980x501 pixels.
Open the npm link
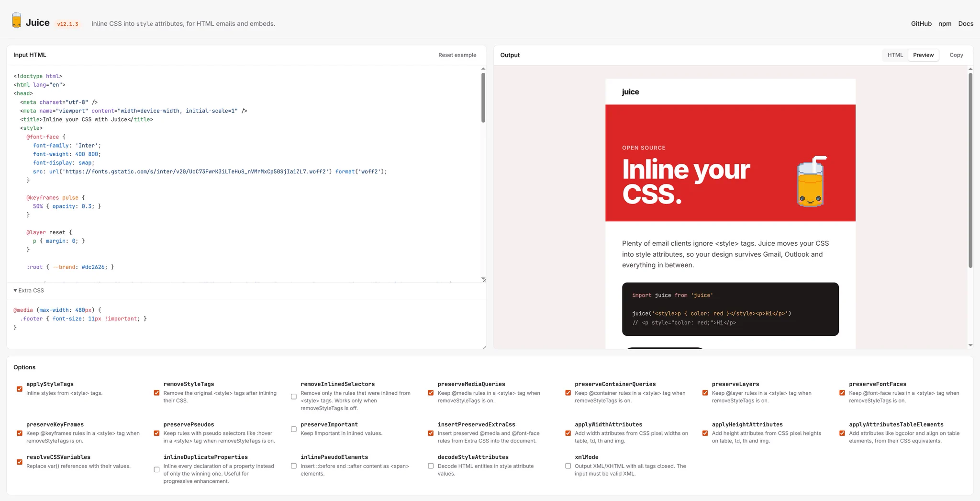945,23
